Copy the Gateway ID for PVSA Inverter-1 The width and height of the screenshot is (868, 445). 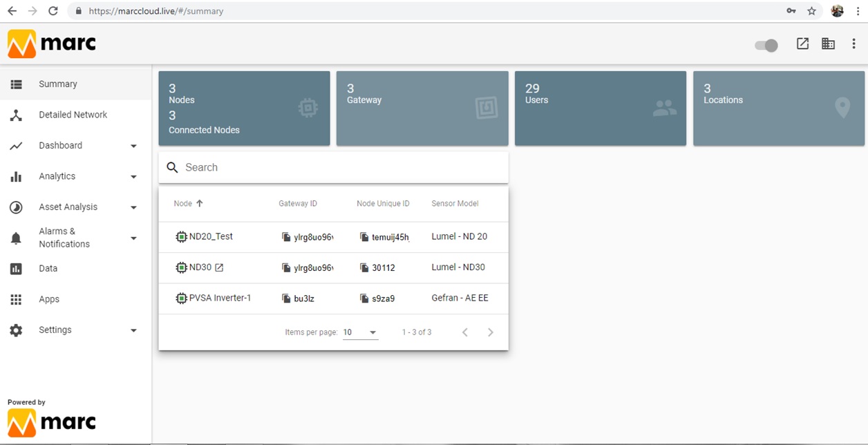coord(286,298)
